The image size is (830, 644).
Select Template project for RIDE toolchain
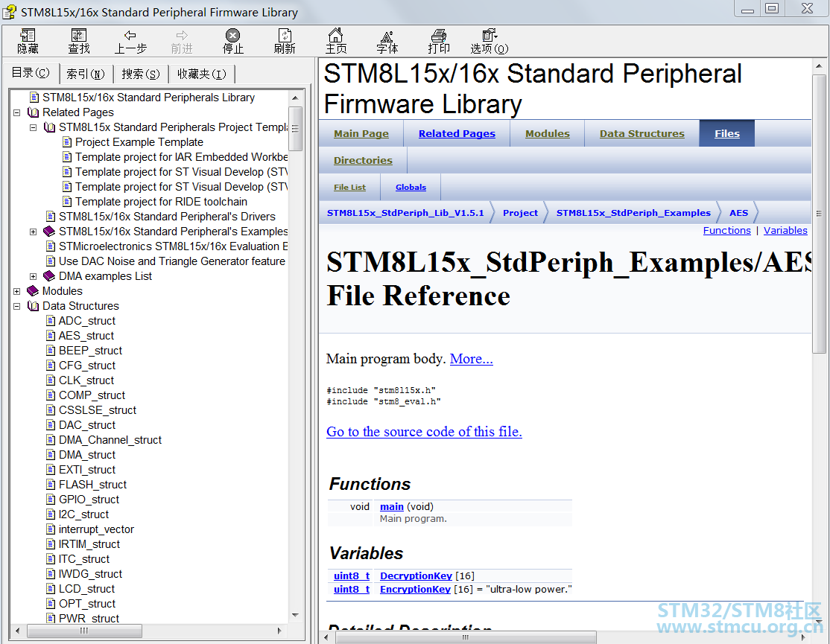[161, 202]
